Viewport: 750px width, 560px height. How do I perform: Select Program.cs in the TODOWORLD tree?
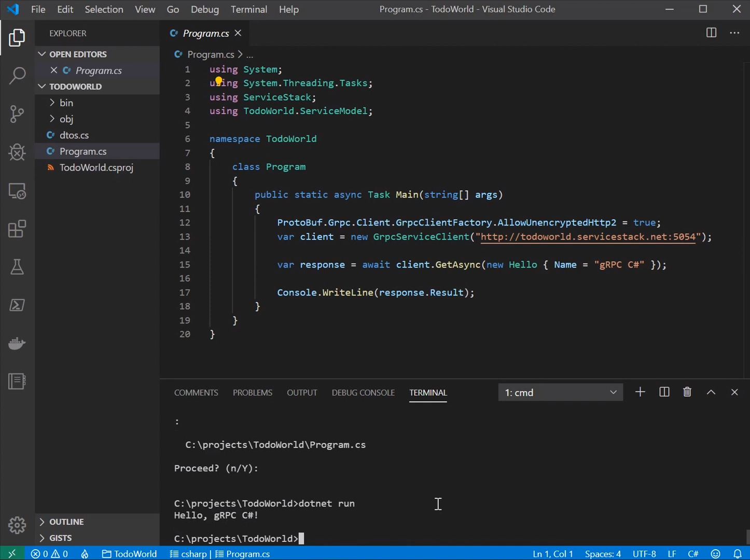pyautogui.click(x=98, y=151)
